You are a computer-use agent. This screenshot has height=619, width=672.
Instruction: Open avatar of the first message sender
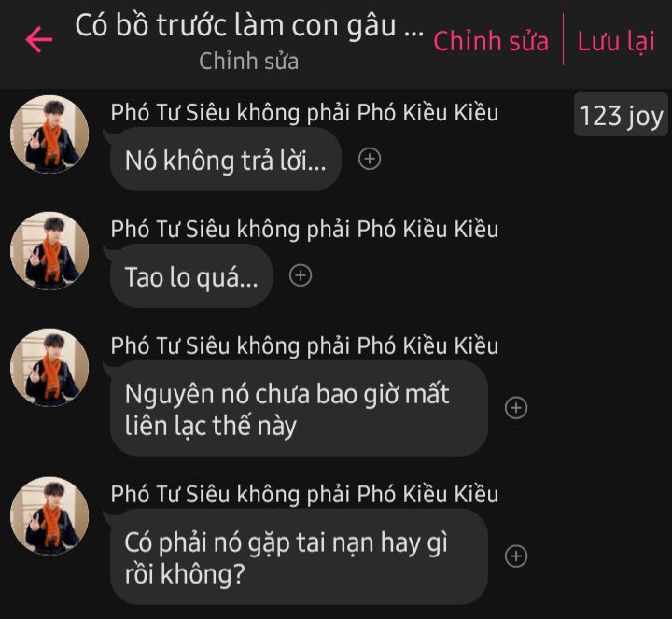click(49, 134)
